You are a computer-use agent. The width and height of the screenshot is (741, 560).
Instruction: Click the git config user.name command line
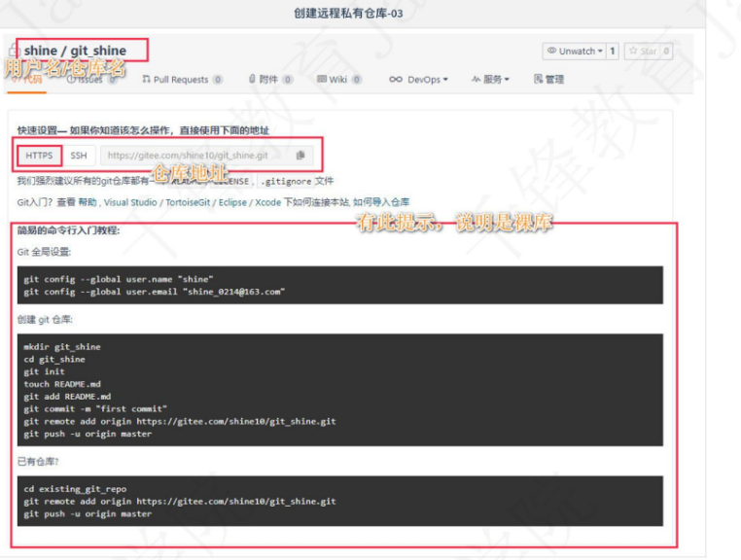pos(119,279)
